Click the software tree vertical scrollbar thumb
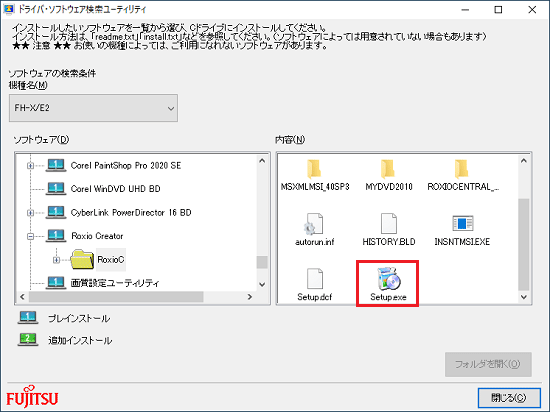 (x=262, y=262)
